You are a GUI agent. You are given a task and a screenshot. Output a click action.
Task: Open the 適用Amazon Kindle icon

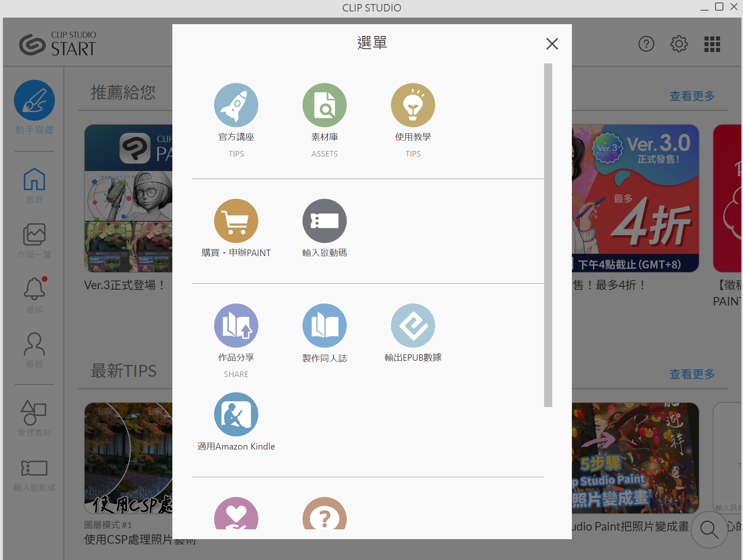click(236, 414)
